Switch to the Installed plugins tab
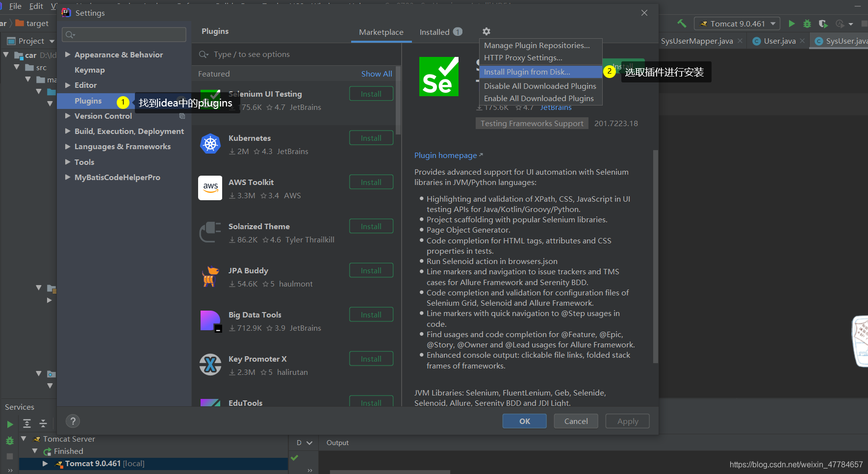The height and width of the screenshot is (474, 868). click(441, 32)
